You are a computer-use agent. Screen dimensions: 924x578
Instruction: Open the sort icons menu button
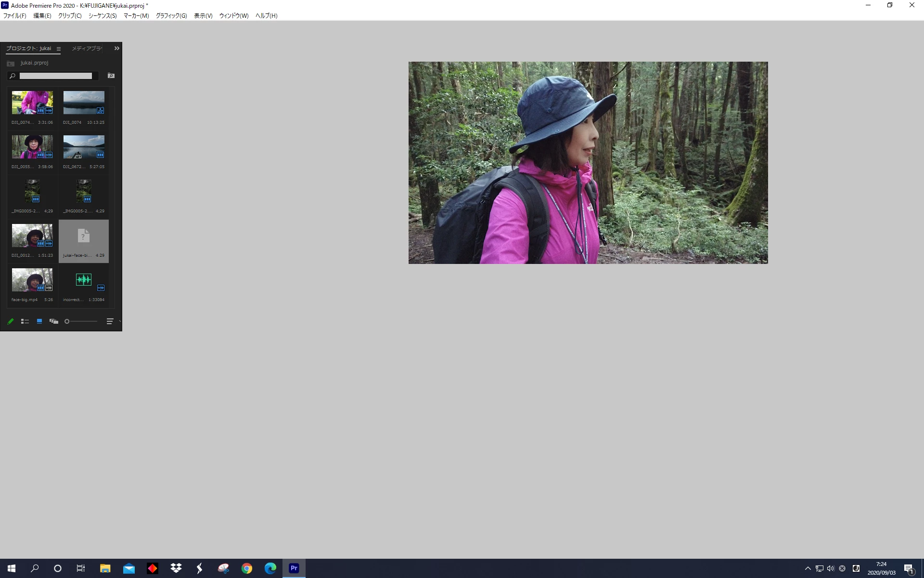tap(110, 321)
